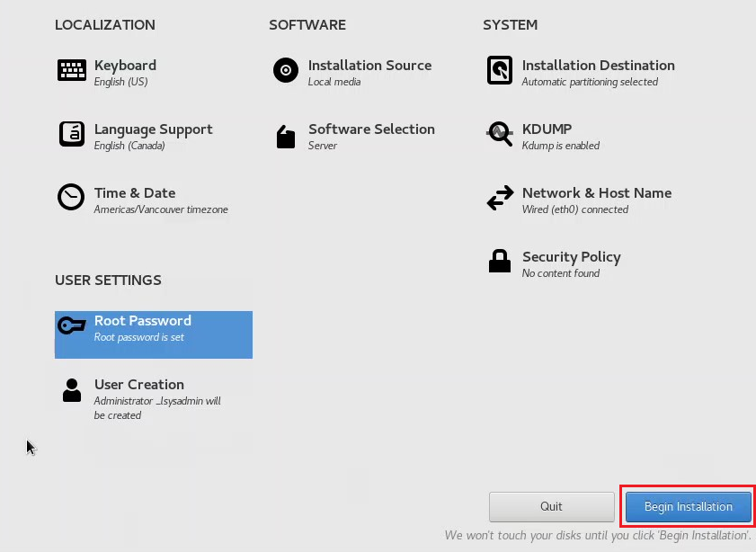Click the Root Password key icon
Image resolution: width=756 pixels, height=552 pixels.
pos(71,325)
